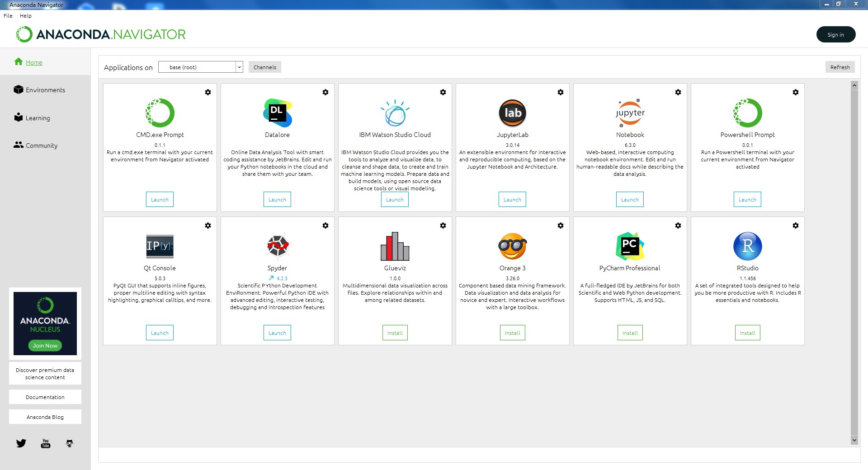The width and height of the screenshot is (868, 470).
Task: Install RStudio
Action: point(748,333)
